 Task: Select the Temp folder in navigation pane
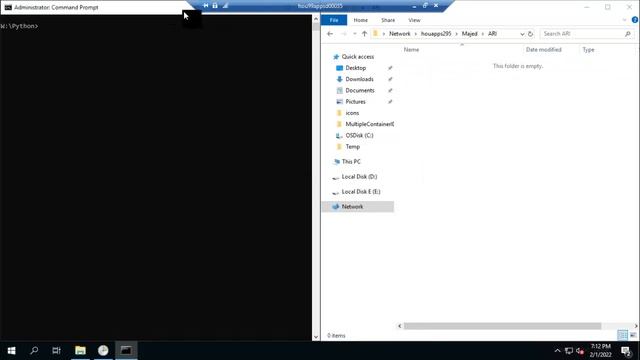[353, 147]
